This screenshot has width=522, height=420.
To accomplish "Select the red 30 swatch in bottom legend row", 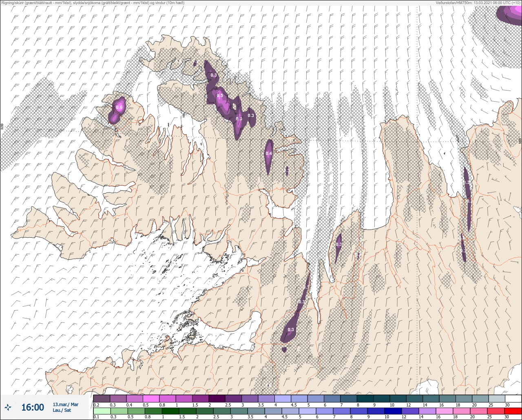I will point(513,411).
